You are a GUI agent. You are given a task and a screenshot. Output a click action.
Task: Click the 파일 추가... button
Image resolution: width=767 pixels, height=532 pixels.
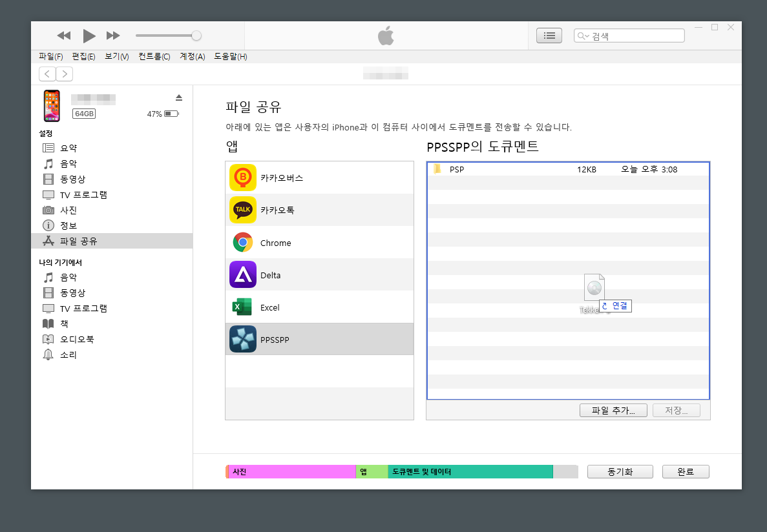coord(613,410)
